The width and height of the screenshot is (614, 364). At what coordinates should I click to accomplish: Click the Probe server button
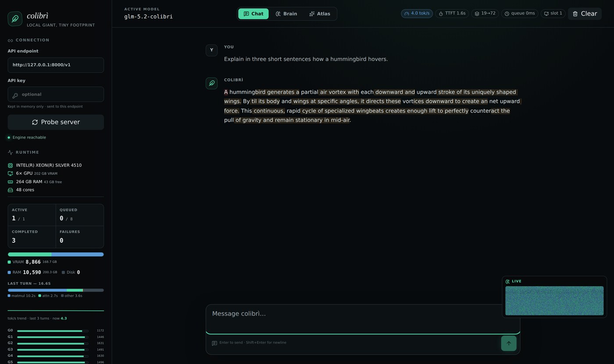tap(56, 122)
